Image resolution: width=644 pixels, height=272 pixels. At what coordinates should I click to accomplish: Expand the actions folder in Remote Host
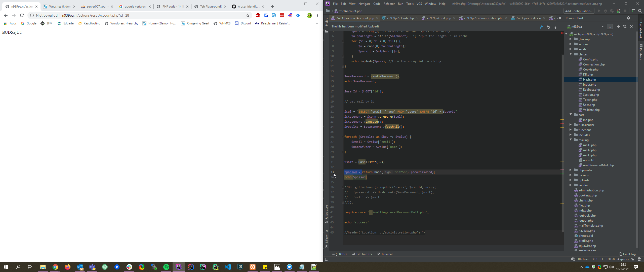(x=571, y=44)
